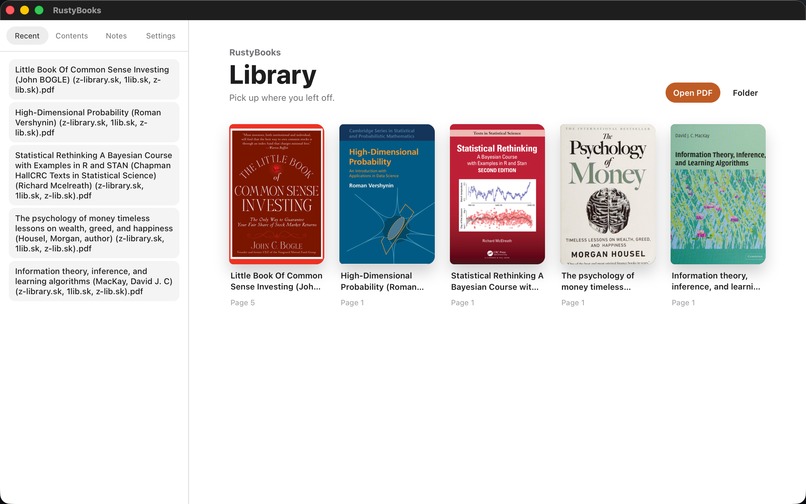Click 'Page 5' under Little Book cover
Image resolution: width=806 pixels, height=504 pixels.
243,303
